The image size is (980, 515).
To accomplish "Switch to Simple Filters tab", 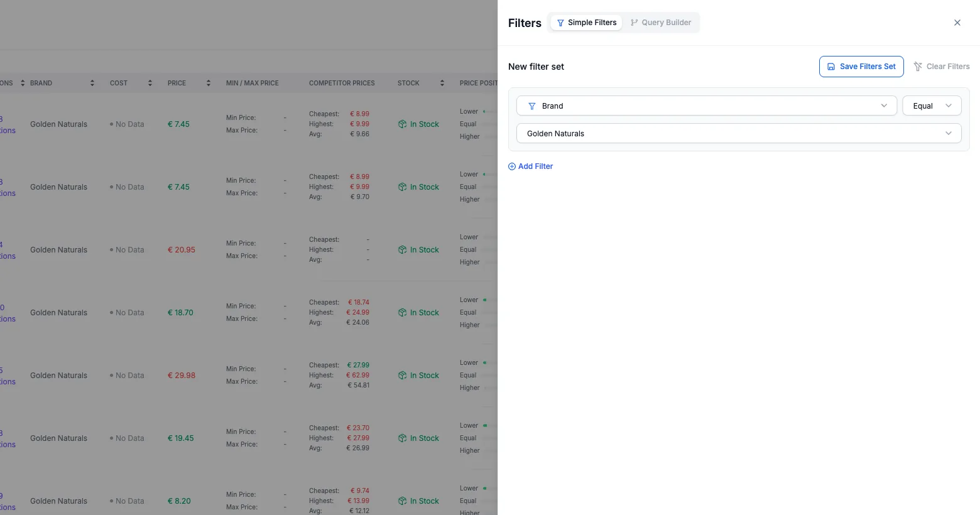I will [587, 23].
